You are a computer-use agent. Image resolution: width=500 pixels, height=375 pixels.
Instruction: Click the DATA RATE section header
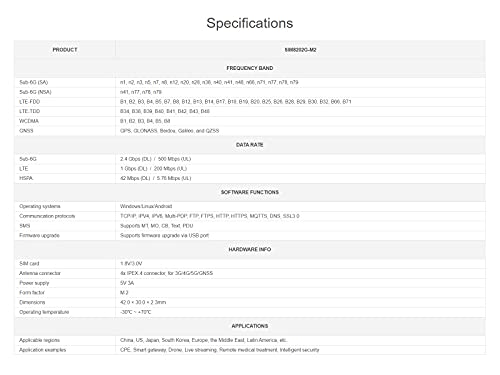point(250,145)
